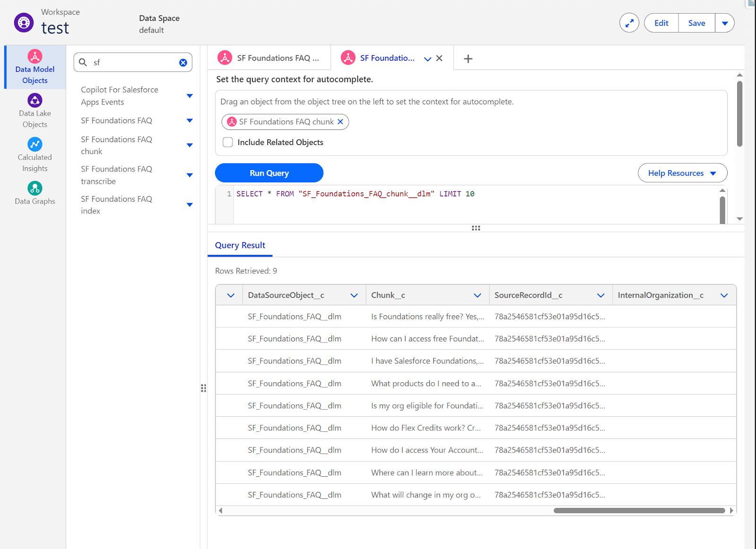Open Chunk__c column menu

(x=477, y=295)
